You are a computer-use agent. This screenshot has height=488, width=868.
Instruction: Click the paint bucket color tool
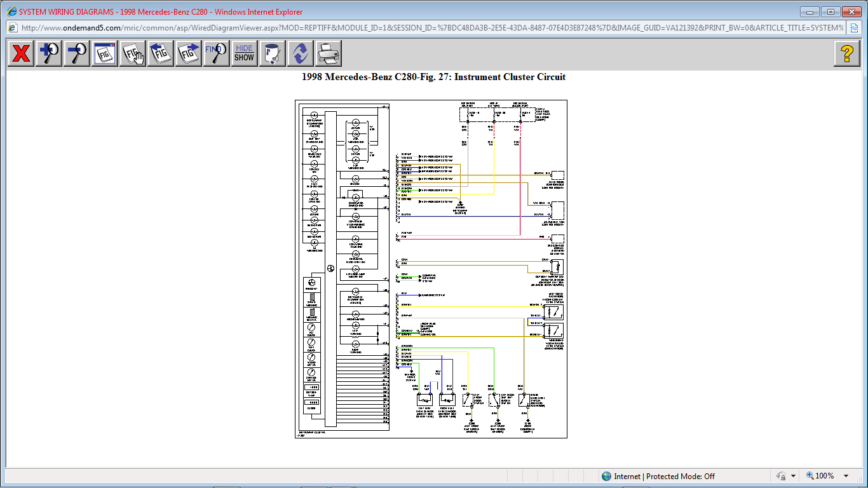[273, 53]
